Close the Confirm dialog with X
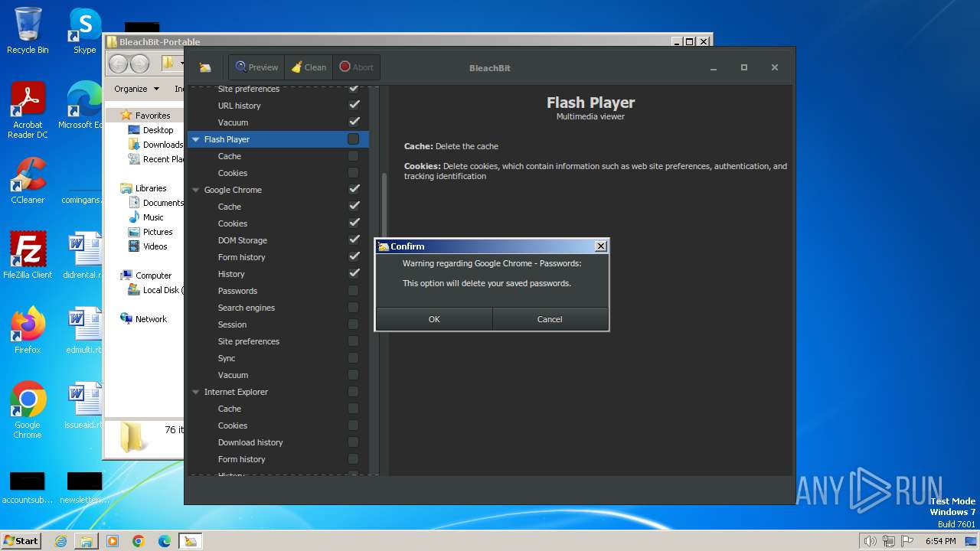 (601, 246)
